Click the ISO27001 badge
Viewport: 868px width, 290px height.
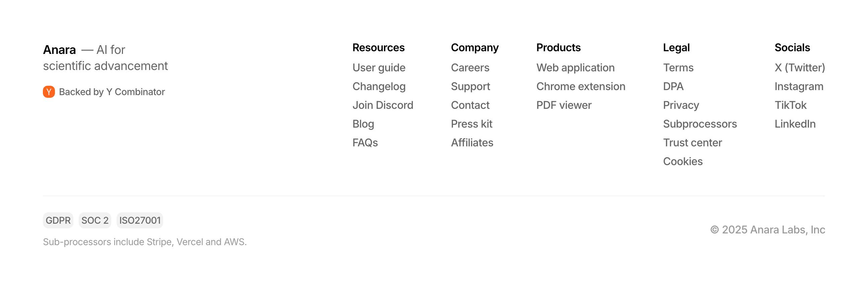click(139, 220)
